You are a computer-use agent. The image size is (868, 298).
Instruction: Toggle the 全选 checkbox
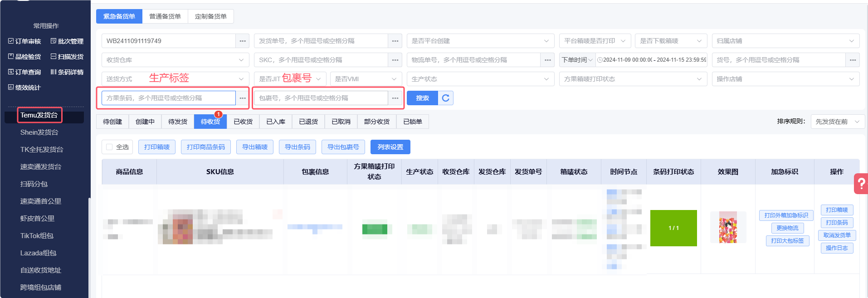point(109,147)
